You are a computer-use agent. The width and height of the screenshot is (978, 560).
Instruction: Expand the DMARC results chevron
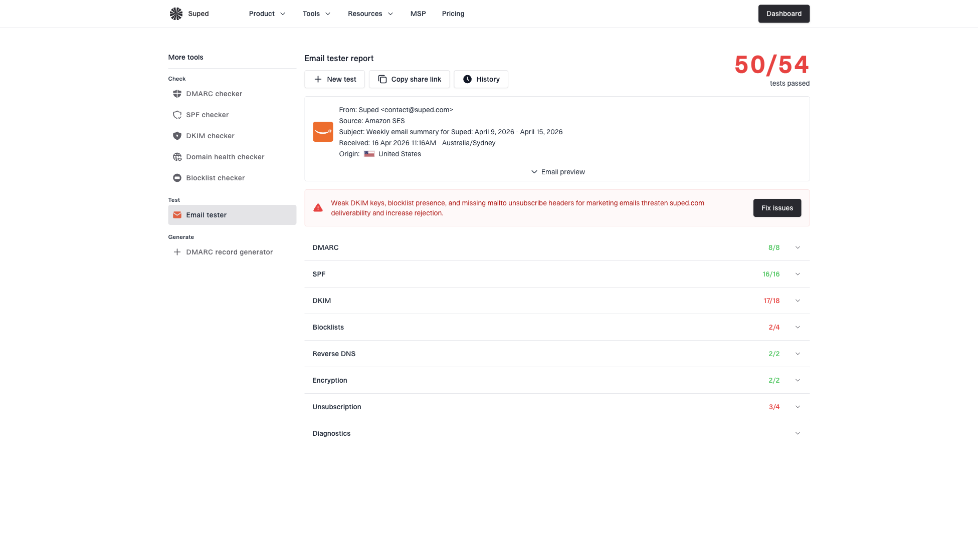pos(798,247)
